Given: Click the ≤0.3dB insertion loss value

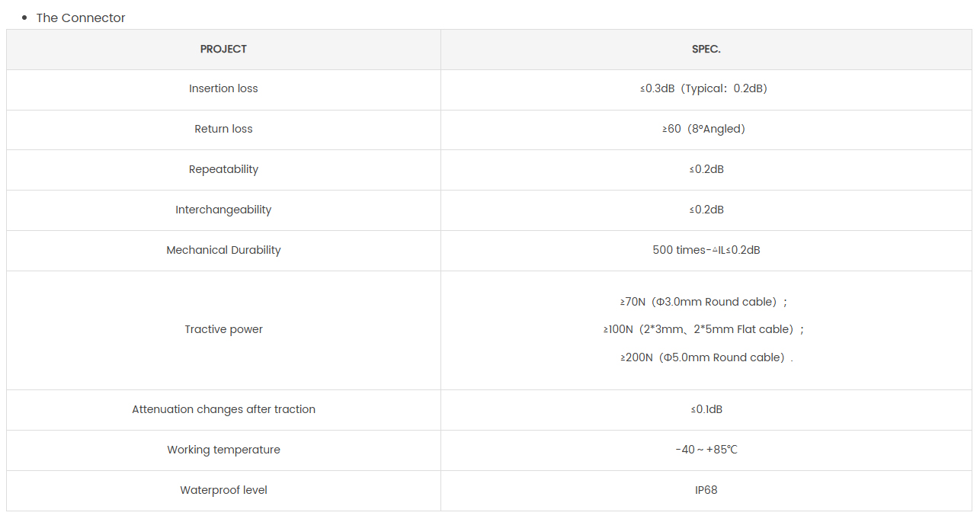Looking at the screenshot, I should coord(704,89).
